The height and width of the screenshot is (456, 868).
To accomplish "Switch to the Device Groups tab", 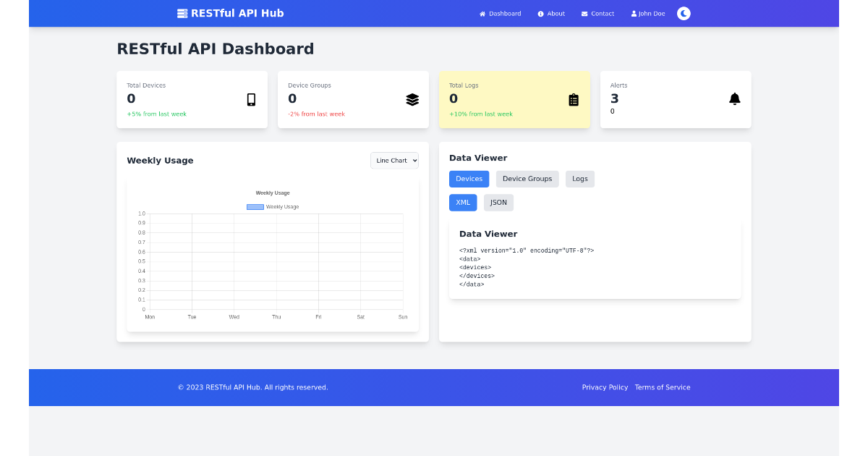I will tap(527, 179).
